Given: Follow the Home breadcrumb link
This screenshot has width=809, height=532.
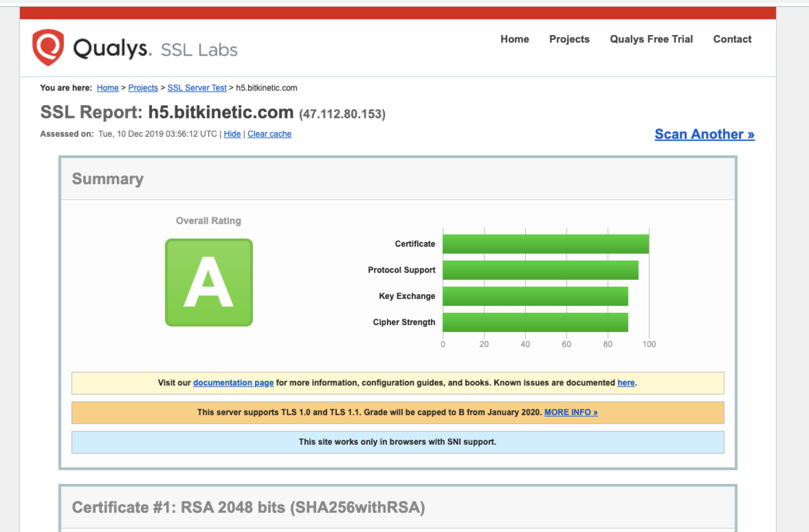Looking at the screenshot, I should tap(108, 88).
